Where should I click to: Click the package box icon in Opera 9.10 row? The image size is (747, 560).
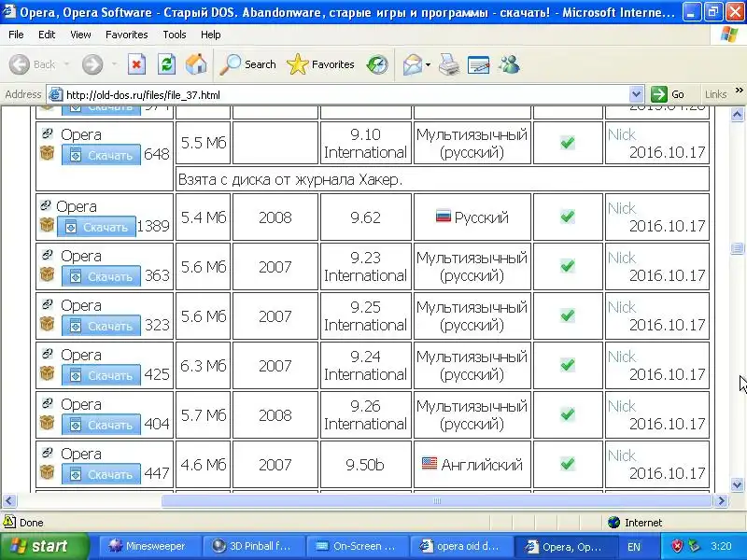tap(47, 153)
